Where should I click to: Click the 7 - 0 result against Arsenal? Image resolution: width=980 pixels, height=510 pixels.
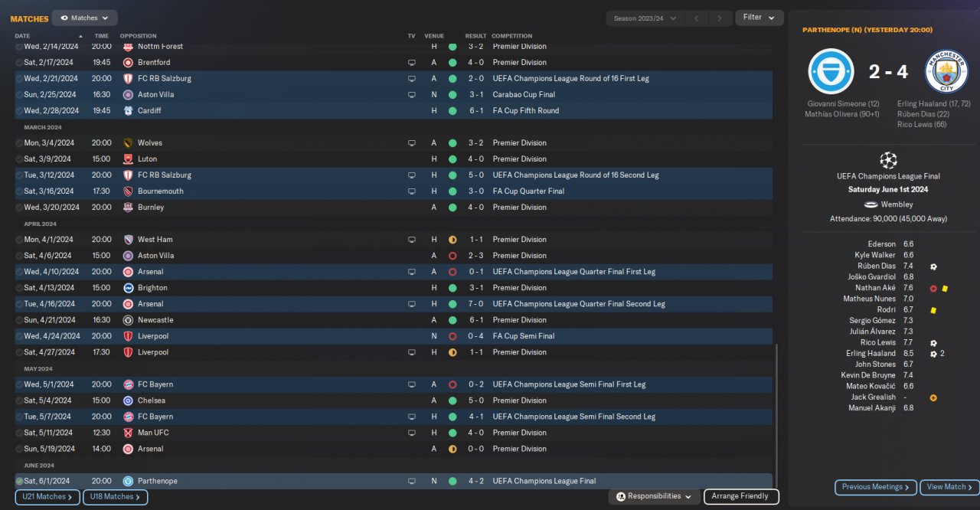(475, 303)
